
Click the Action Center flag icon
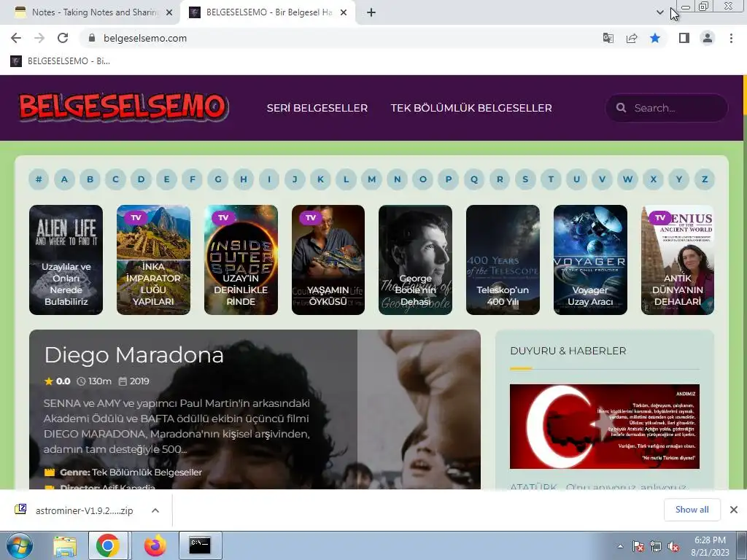(x=638, y=546)
